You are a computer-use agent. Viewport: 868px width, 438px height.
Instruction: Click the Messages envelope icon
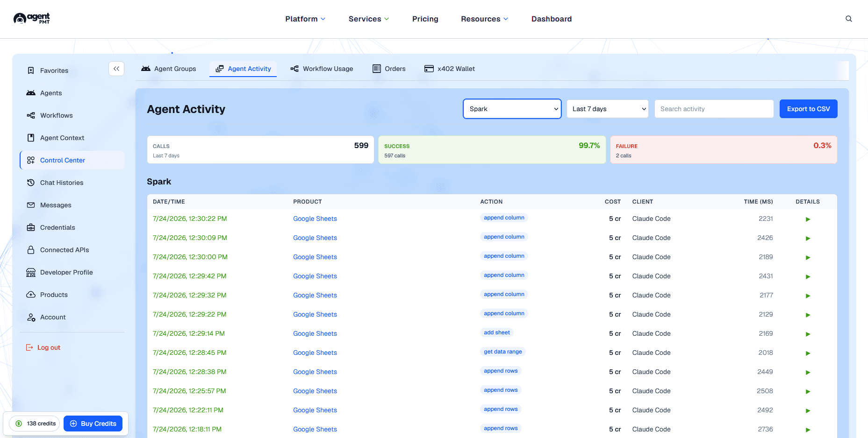[x=31, y=205]
